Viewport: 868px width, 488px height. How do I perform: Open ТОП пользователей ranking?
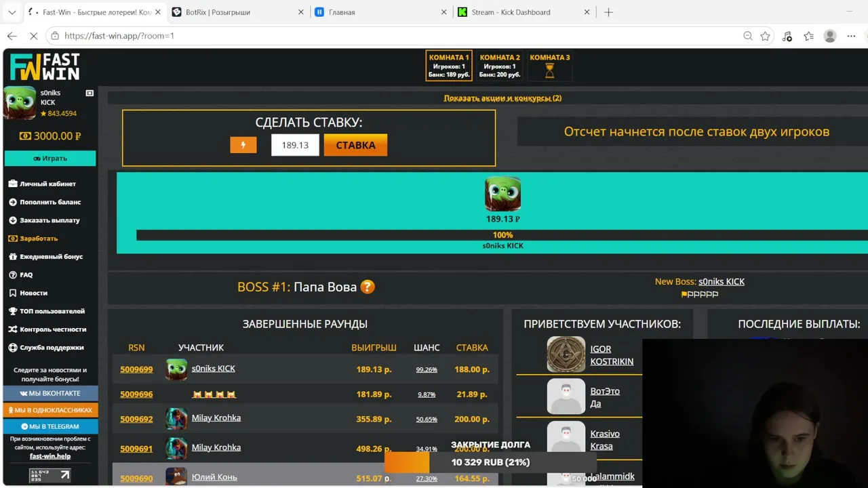click(x=52, y=311)
